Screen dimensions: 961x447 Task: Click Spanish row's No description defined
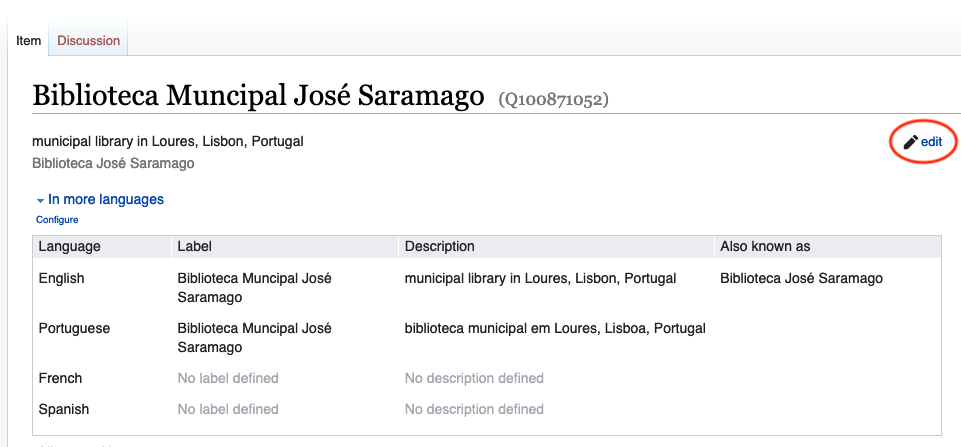coord(474,409)
